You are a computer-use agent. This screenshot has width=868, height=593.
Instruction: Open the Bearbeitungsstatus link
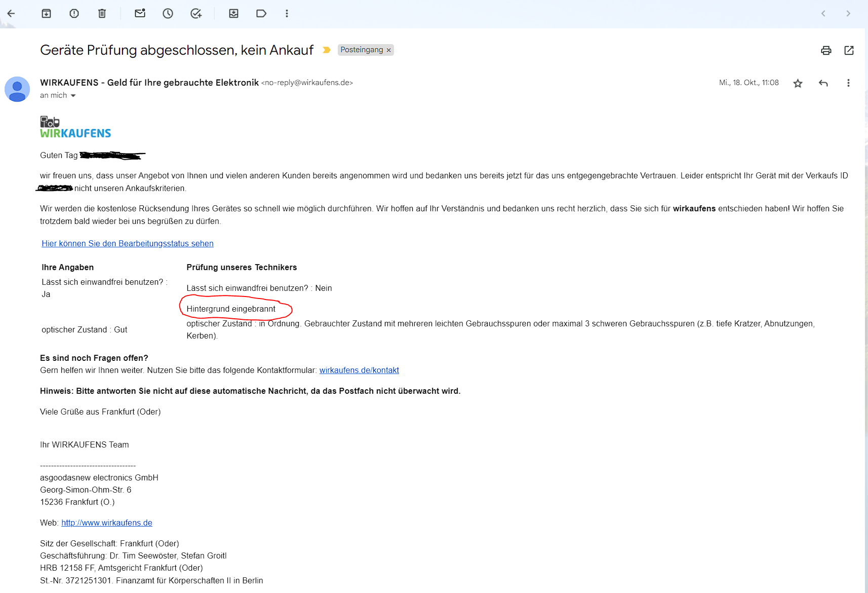(128, 243)
